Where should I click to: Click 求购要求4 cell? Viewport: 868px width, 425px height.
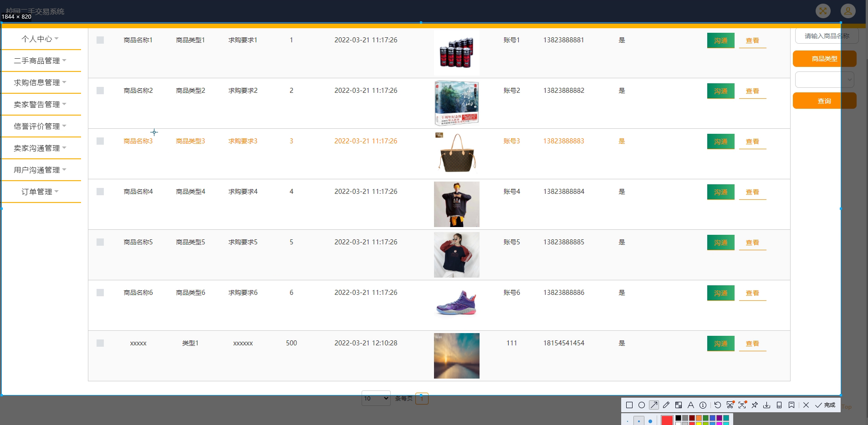[243, 192]
